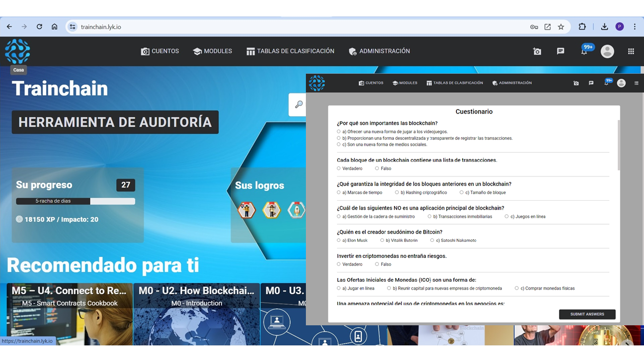The height and width of the screenshot is (362, 644).
Task: Open the CUENTOS menu in main navbar
Action: pyautogui.click(x=160, y=51)
